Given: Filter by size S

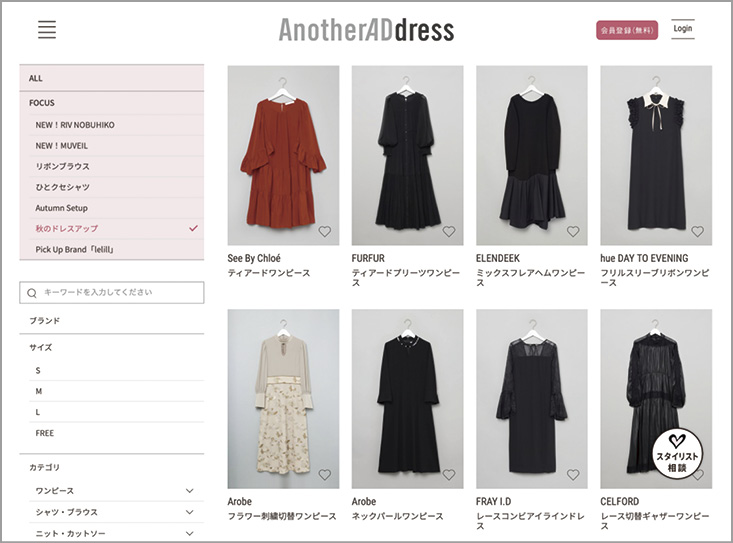Looking at the screenshot, I should click(x=116, y=371).
